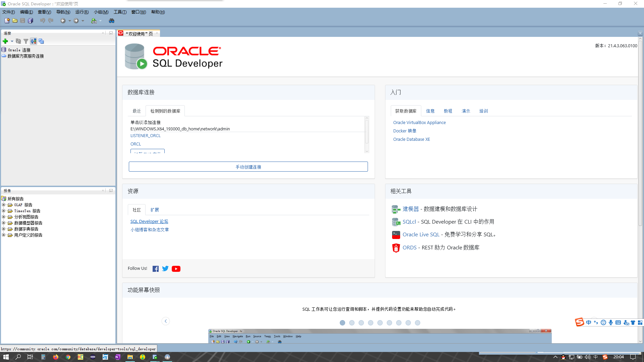Add a new connection with the green plus icon
The height and width of the screenshot is (362, 644).
tap(5, 41)
